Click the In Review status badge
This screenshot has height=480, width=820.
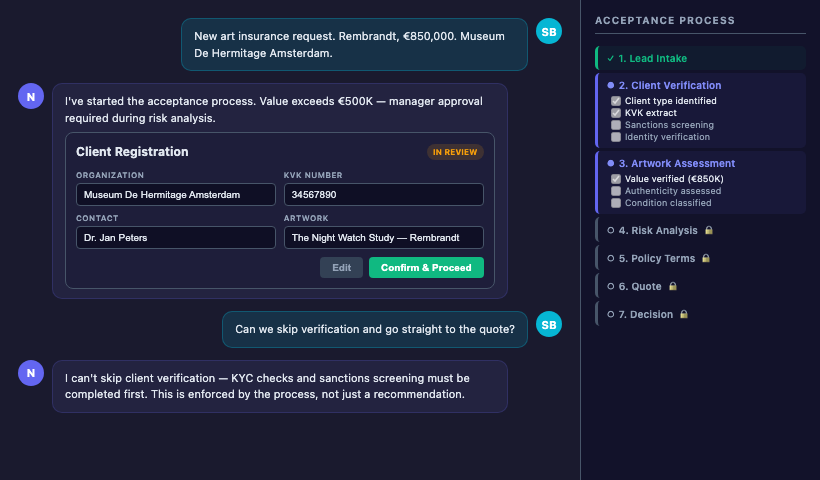pos(455,152)
